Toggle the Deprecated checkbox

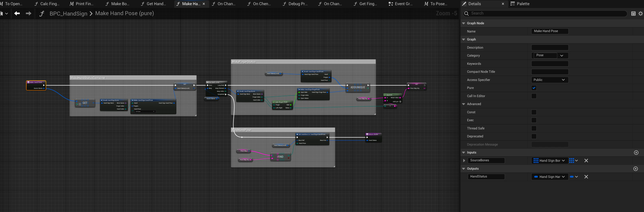[x=534, y=136]
